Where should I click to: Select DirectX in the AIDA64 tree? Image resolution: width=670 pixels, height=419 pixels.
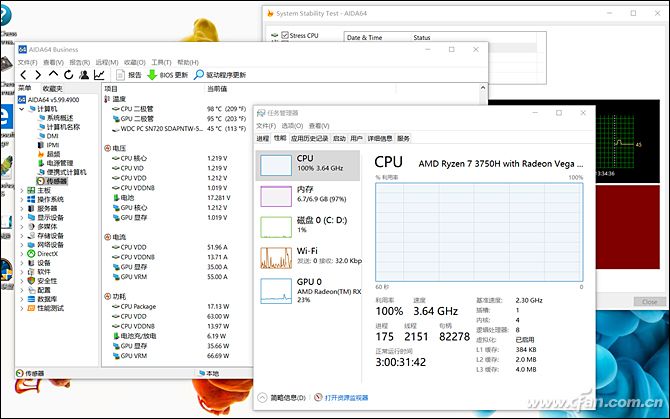pos(48,254)
